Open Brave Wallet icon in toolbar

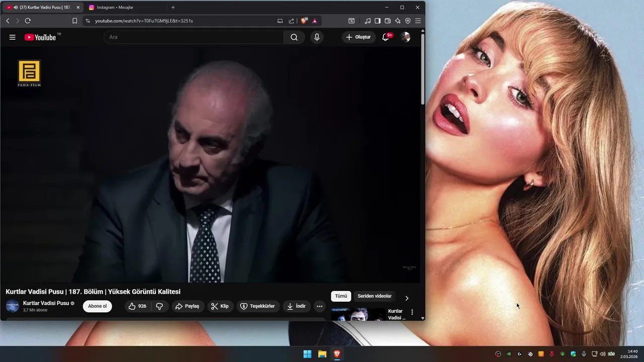[387, 21]
